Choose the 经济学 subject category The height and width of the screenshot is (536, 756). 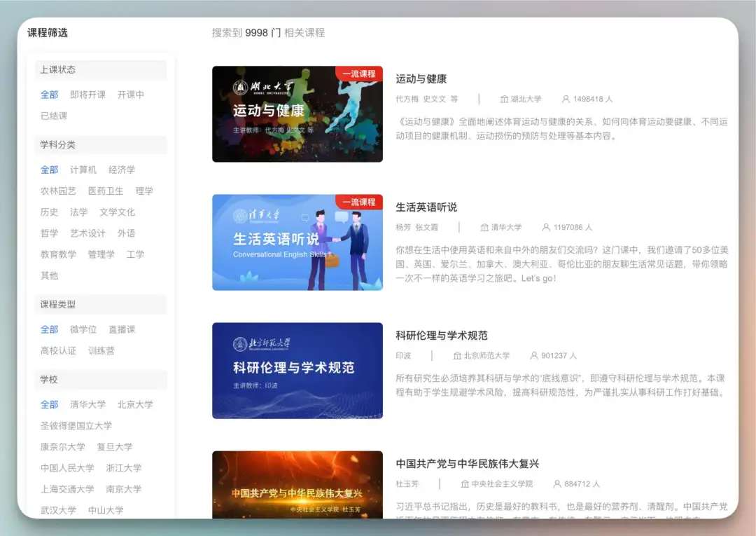click(122, 170)
